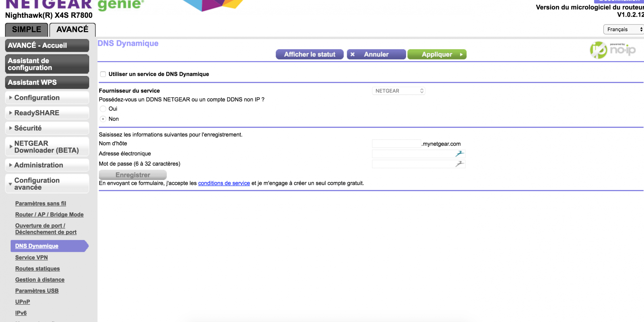Open Assistant de configuration
Screen dimensions: 644x322
(47, 64)
